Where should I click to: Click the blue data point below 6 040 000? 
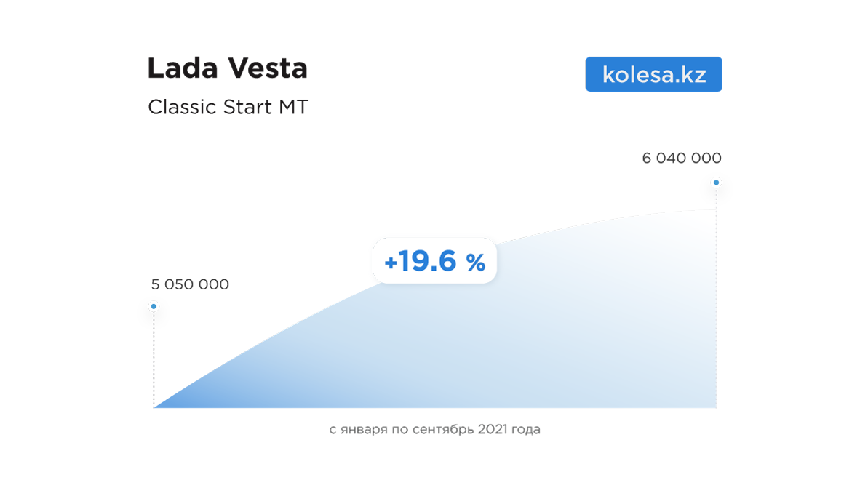coord(716,183)
